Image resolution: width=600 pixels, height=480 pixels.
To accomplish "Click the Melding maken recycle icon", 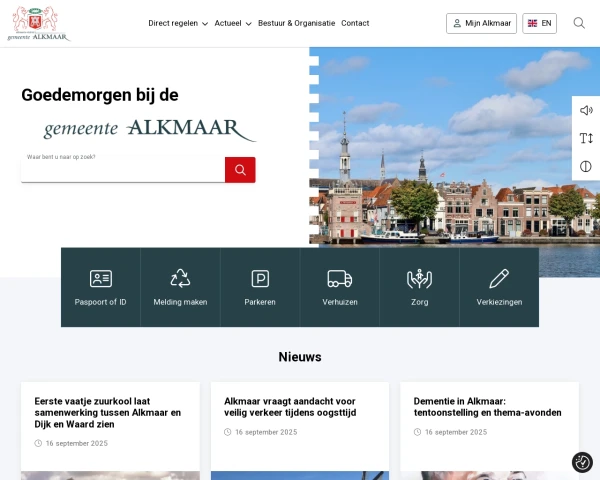I will [x=180, y=279].
